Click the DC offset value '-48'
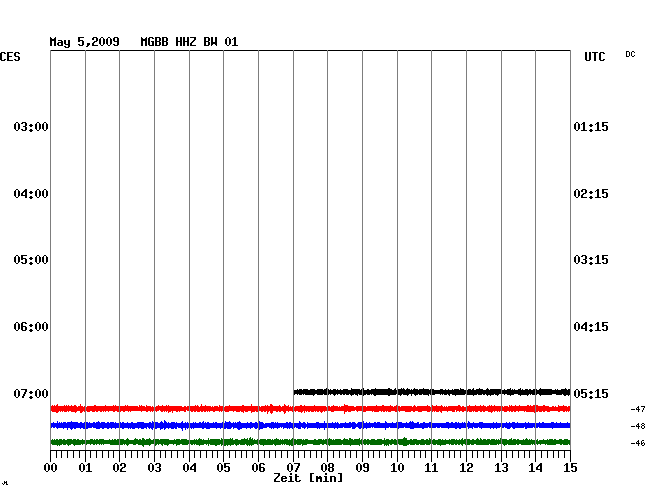 (638, 426)
